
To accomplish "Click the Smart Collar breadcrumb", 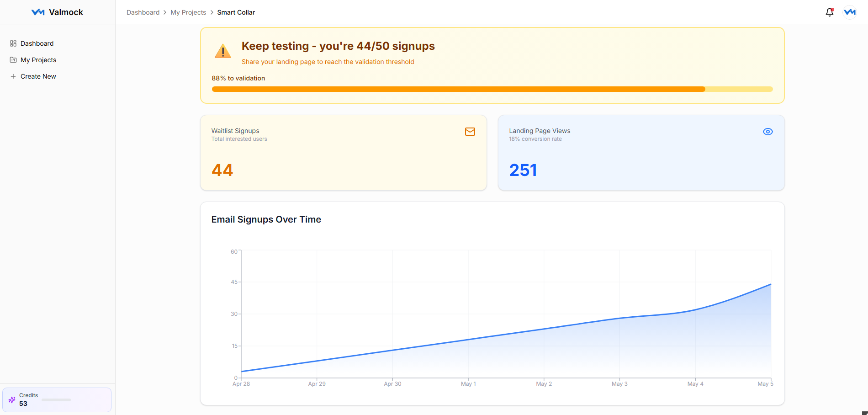I will click(236, 12).
